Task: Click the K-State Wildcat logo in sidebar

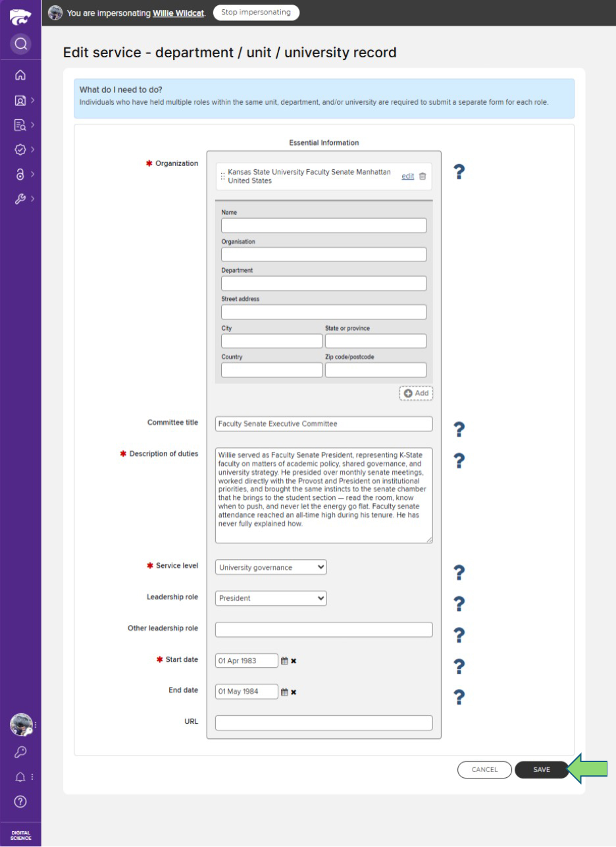Action: click(x=20, y=16)
